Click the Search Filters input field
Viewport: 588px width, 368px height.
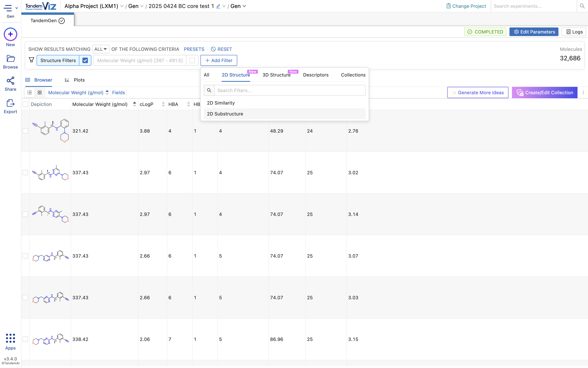click(290, 90)
